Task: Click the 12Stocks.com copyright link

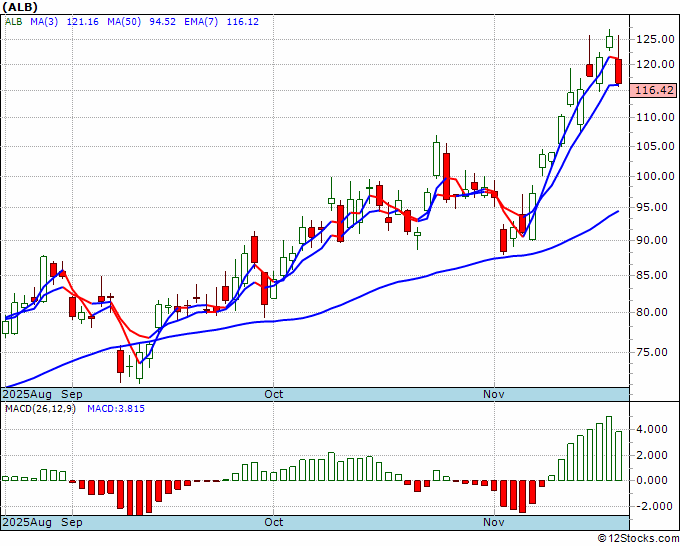Action: tap(638, 538)
